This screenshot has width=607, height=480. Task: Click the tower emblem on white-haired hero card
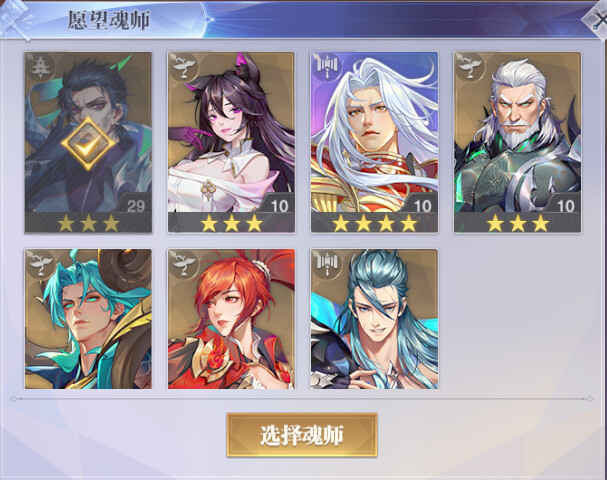(326, 67)
